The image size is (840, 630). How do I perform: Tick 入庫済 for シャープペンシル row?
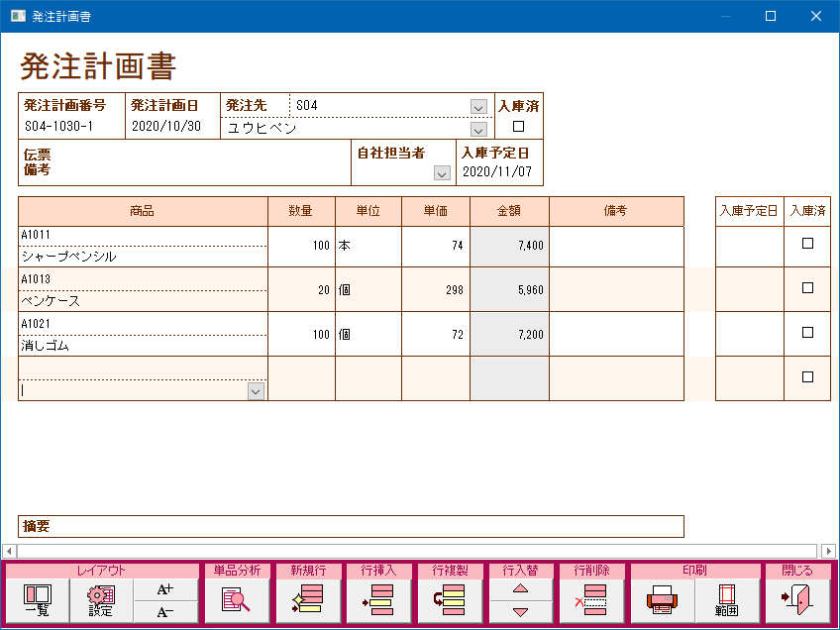[x=807, y=244]
